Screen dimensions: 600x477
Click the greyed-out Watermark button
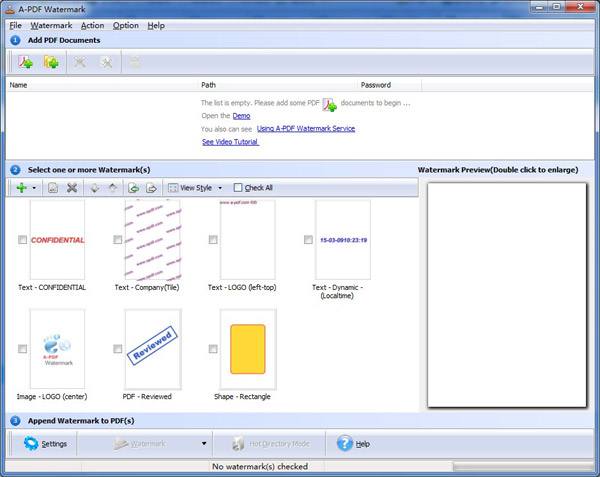(x=140, y=444)
